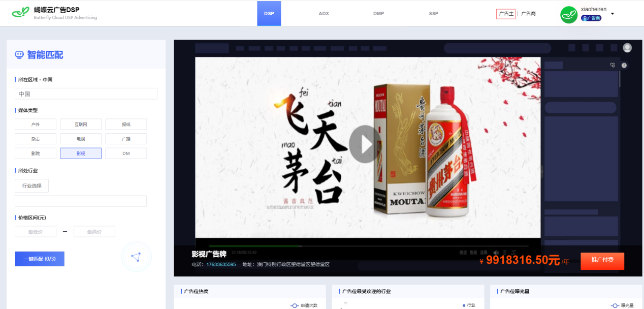Click the xiaoheiren green avatar icon
Image resolution: width=644 pixels, height=309 pixels.
(x=569, y=14)
